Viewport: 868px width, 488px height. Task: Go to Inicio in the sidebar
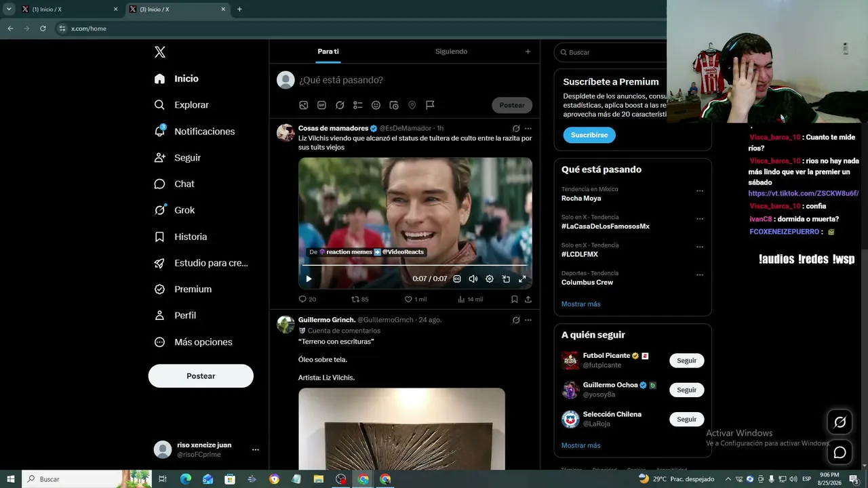176,79
